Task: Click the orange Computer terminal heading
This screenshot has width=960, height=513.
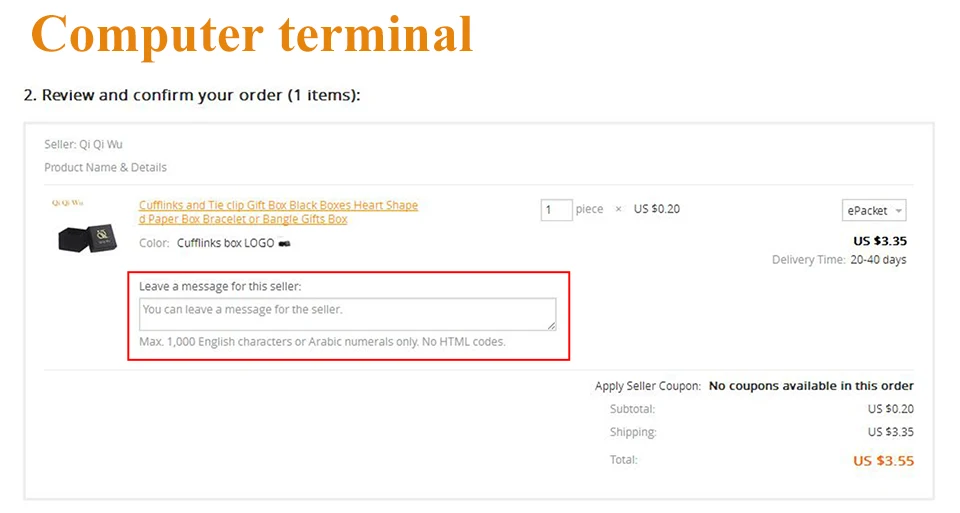Action: [x=252, y=35]
